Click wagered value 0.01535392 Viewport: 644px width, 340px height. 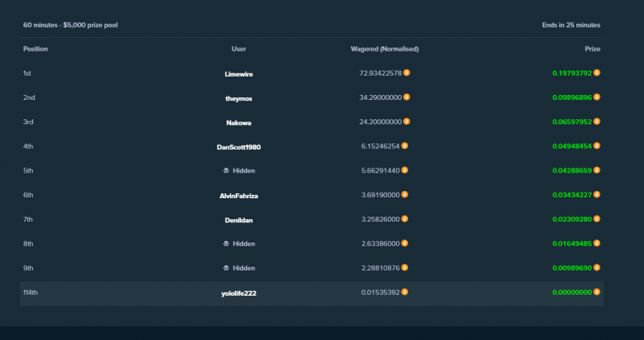click(380, 292)
